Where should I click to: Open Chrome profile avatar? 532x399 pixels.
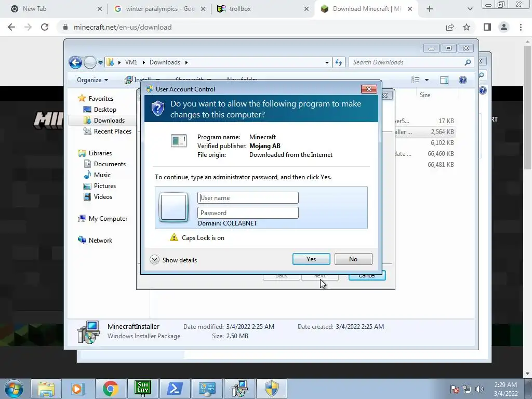[x=504, y=27]
